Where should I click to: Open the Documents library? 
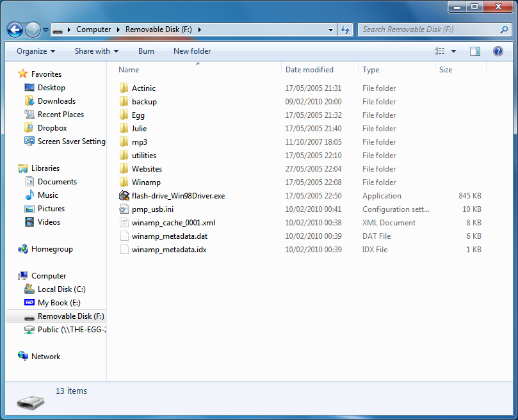[x=57, y=182]
